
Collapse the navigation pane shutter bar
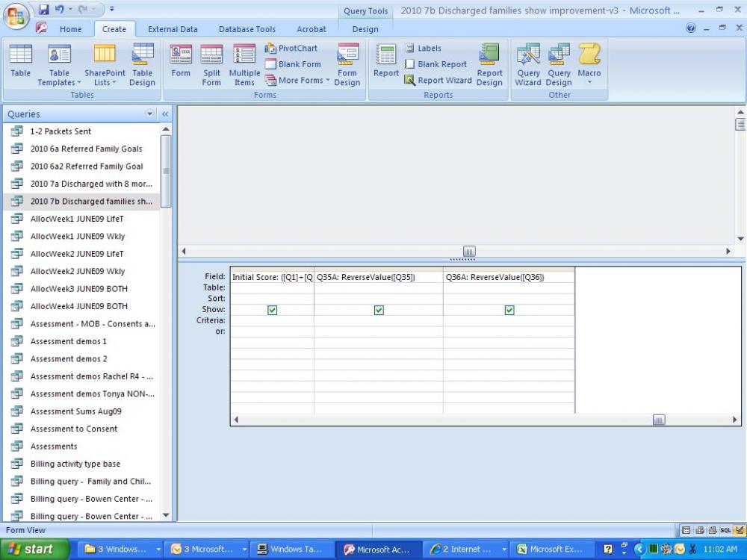[165, 113]
